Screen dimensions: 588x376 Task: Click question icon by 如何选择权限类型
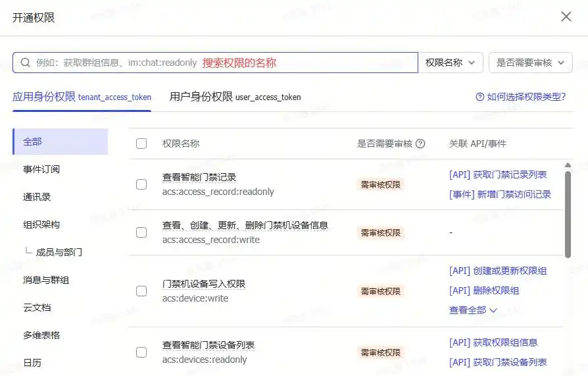point(479,97)
